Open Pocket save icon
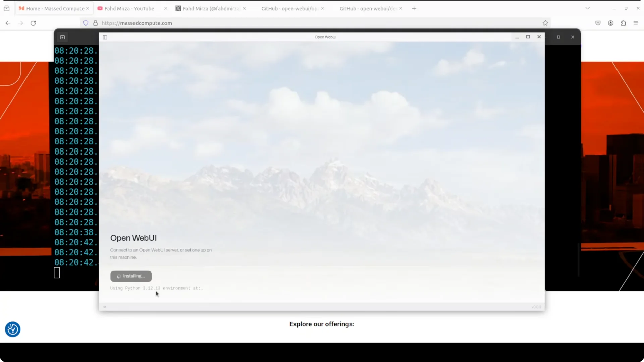This screenshot has height=362, width=644. 598,23
